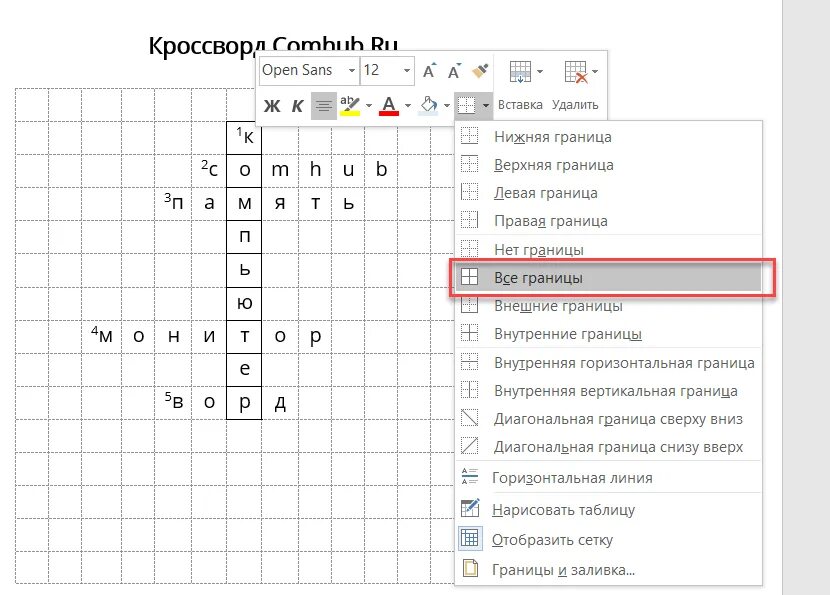Open the Open Sans font name dropdown

tap(351, 70)
